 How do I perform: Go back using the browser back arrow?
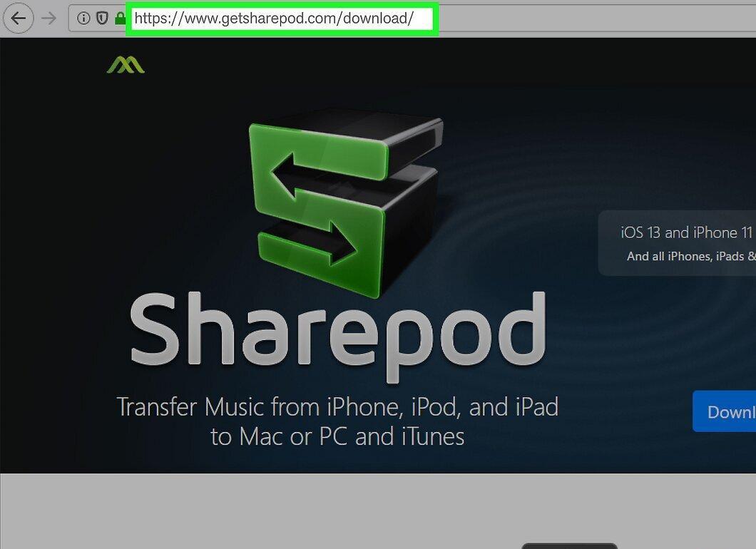(x=19, y=19)
